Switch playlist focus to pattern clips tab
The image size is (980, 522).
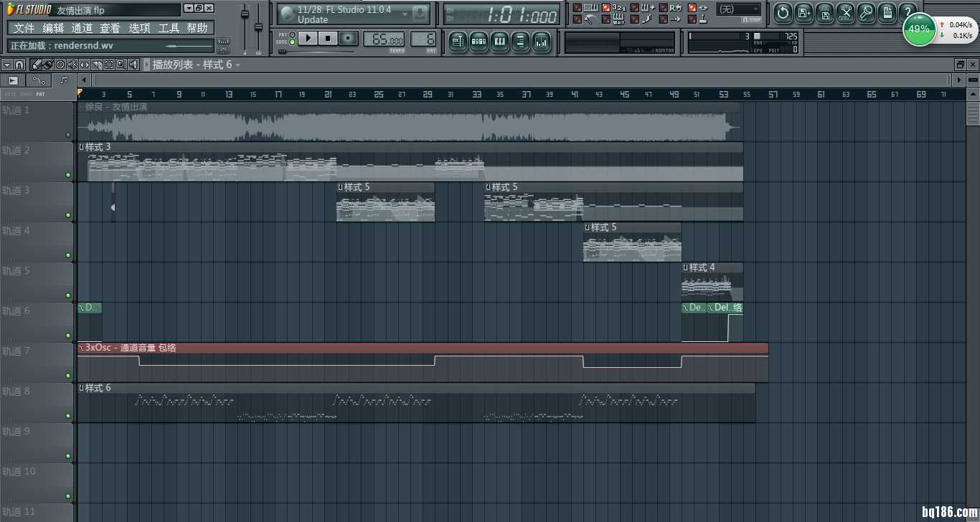[x=64, y=80]
